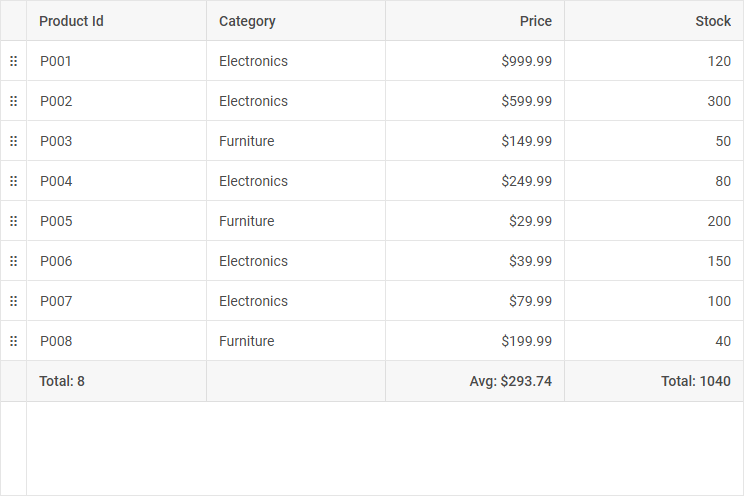Click drag handle icon for row P003

coord(13,141)
